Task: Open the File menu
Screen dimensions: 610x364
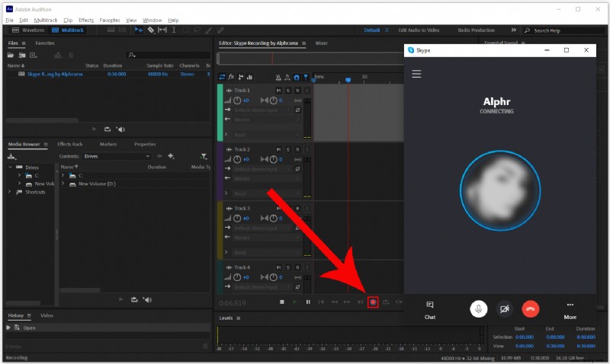Action: [9, 20]
